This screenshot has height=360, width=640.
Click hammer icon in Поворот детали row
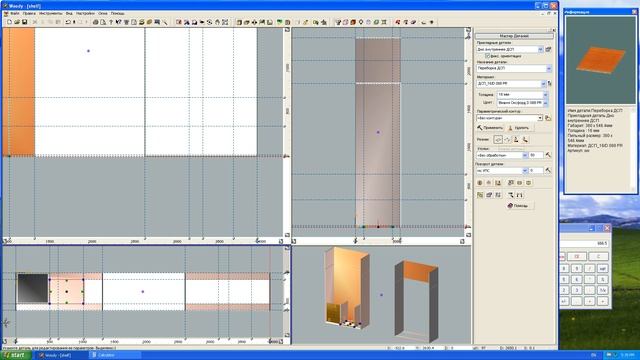click(x=548, y=170)
